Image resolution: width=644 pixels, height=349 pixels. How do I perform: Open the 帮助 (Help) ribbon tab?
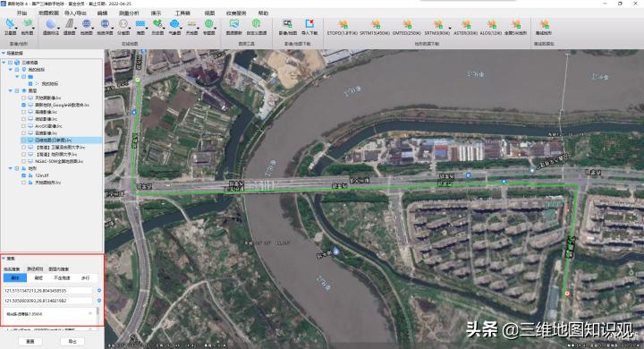point(263,13)
